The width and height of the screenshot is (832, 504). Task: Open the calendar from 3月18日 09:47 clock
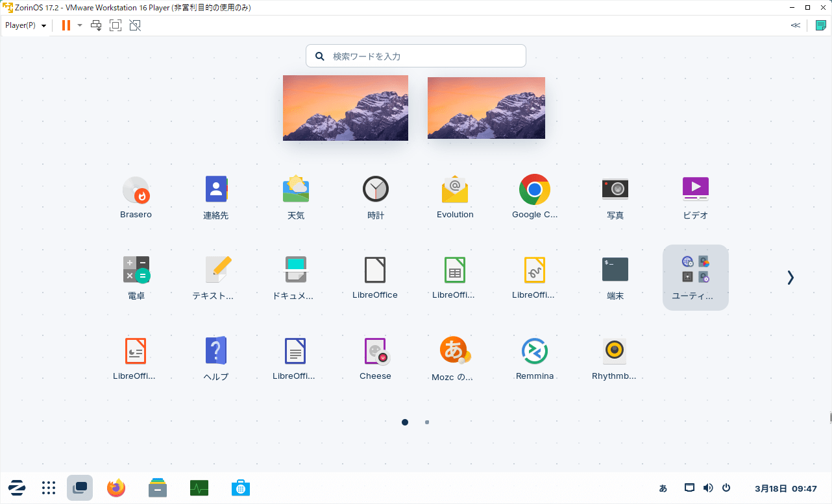tap(786, 488)
